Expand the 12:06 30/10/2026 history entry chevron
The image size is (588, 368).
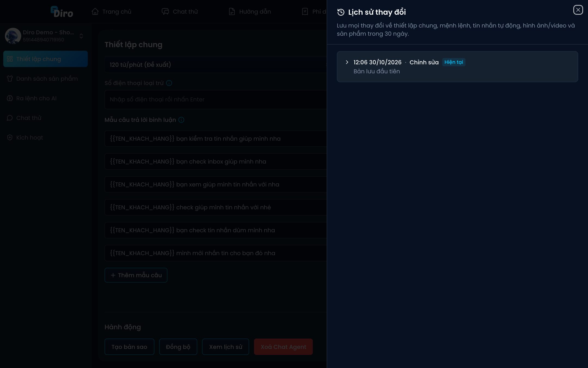347,62
